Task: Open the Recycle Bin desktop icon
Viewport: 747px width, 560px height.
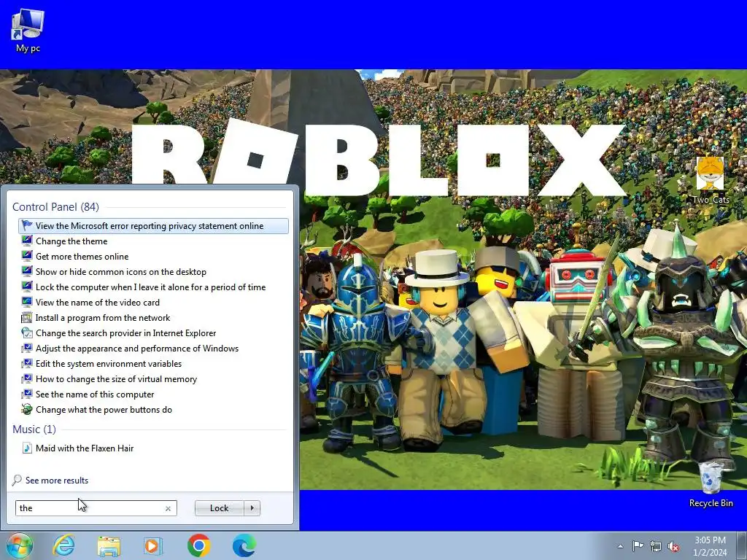Action: pos(711,483)
